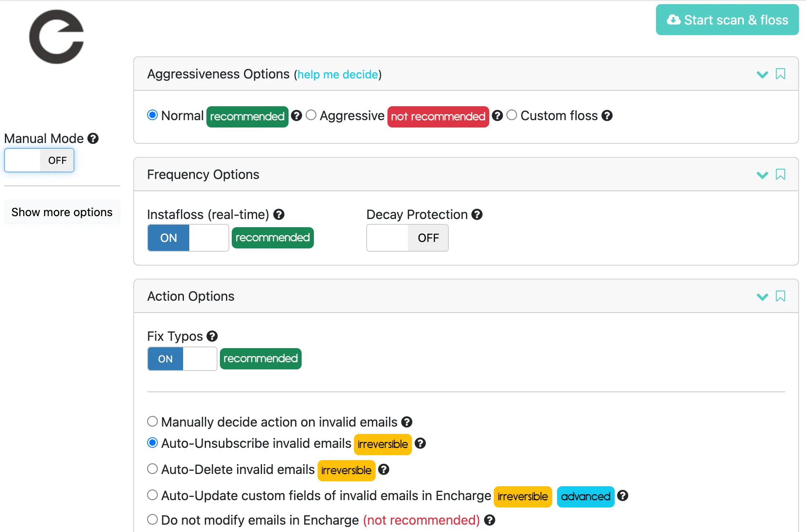Select Manually decide action on invalid emails
This screenshot has height=532, width=806.
coord(152,421)
